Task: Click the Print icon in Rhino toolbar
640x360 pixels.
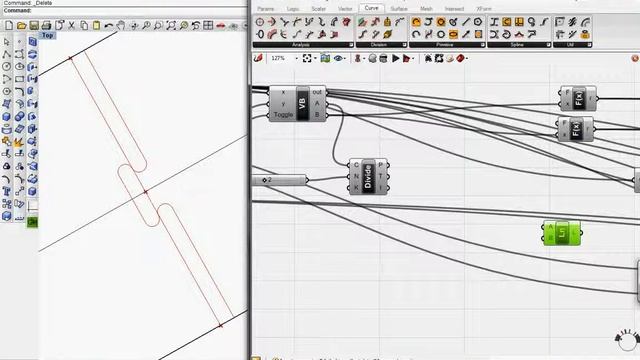Action: tap(46, 25)
